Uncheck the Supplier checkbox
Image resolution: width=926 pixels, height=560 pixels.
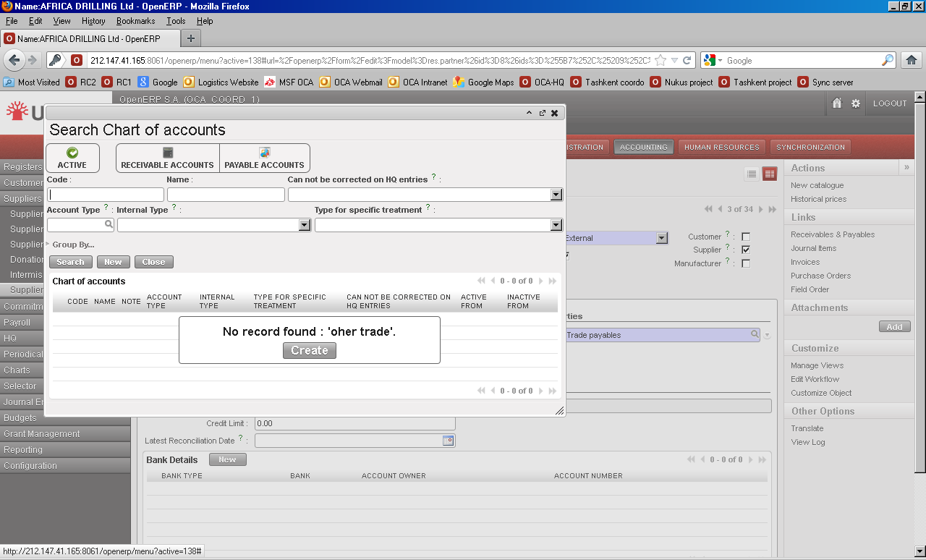(x=746, y=250)
